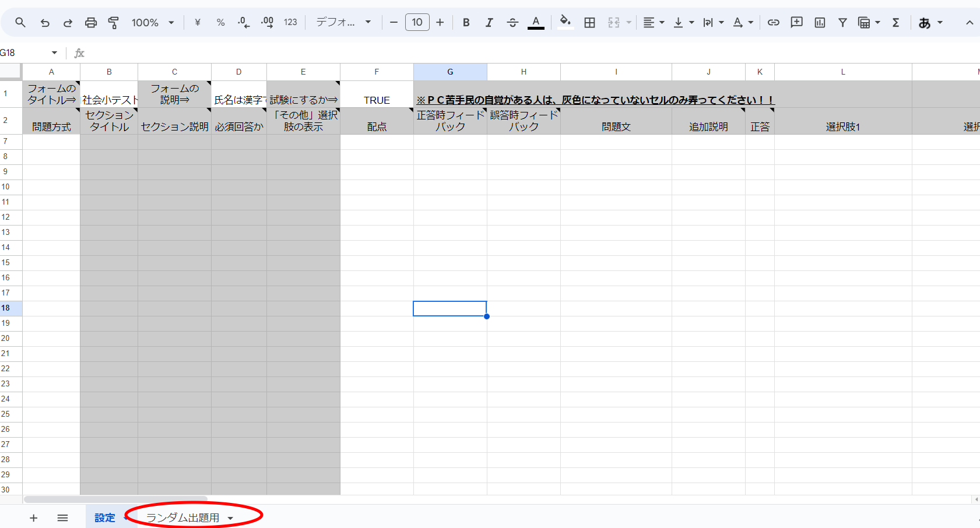
Task: Open filter views table icon
Action: (x=864, y=22)
